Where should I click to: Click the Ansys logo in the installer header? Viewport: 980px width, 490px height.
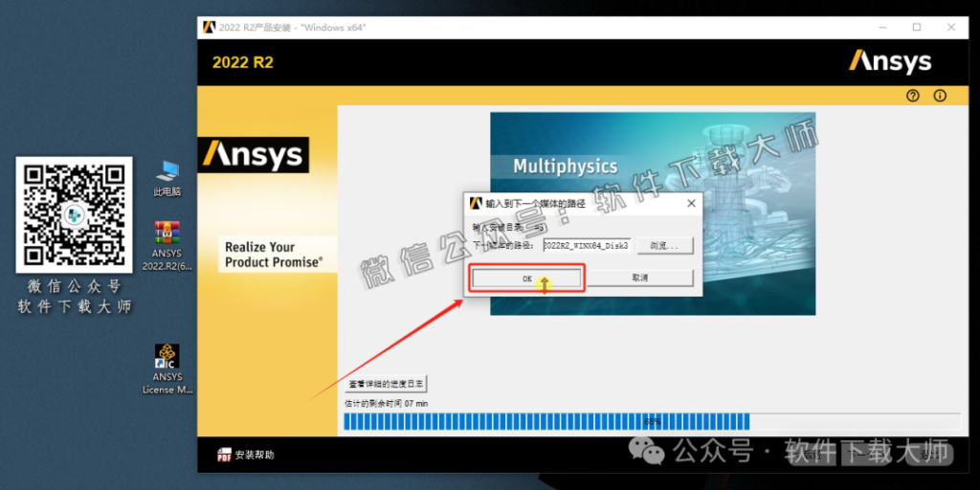889,62
